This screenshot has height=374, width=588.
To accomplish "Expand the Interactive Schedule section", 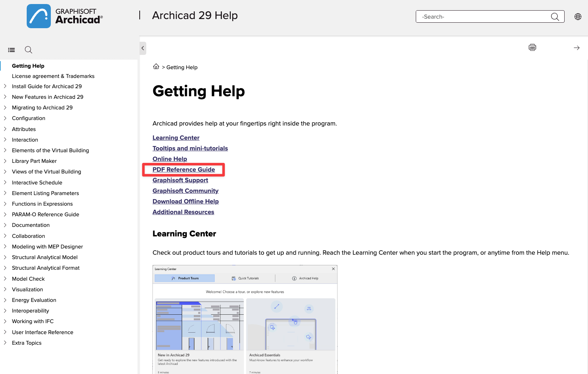I will pos(5,183).
